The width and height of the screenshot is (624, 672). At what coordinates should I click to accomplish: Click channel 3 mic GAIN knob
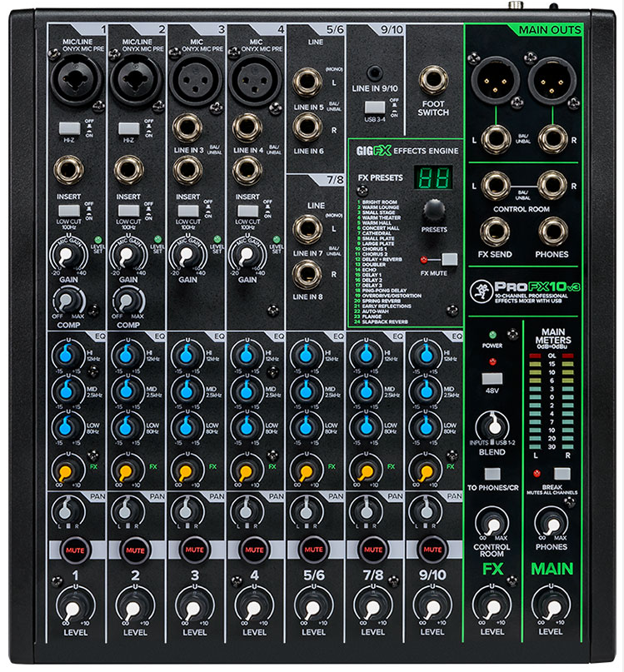[186, 255]
